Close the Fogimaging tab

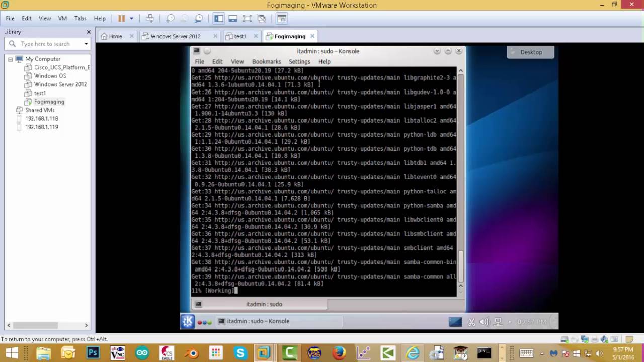click(x=312, y=36)
